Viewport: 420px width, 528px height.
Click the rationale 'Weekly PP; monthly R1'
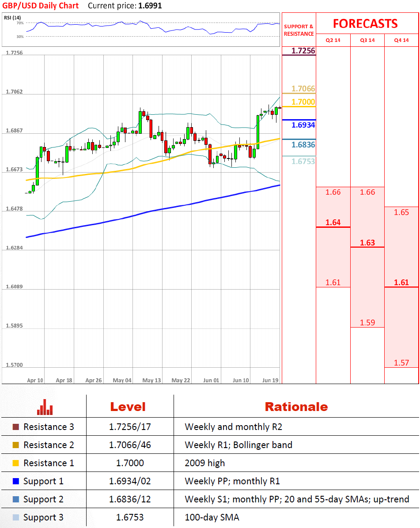pyautogui.click(x=232, y=481)
